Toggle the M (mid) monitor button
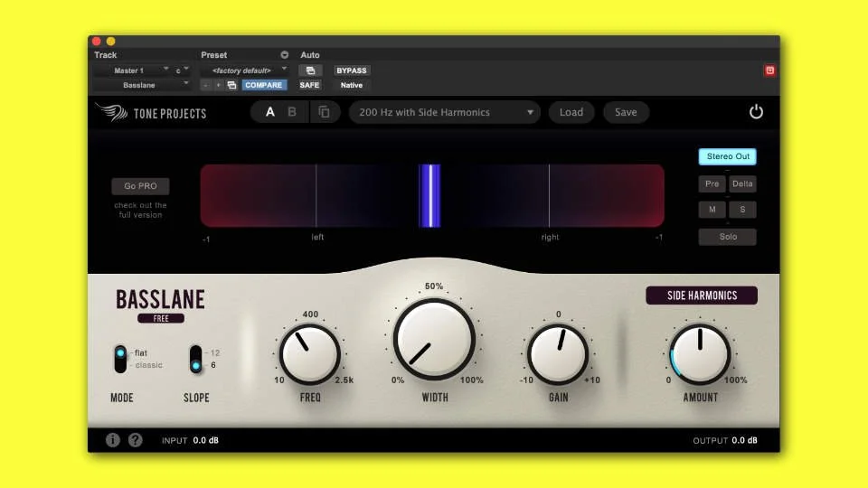This screenshot has width=868, height=488. [712, 210]
